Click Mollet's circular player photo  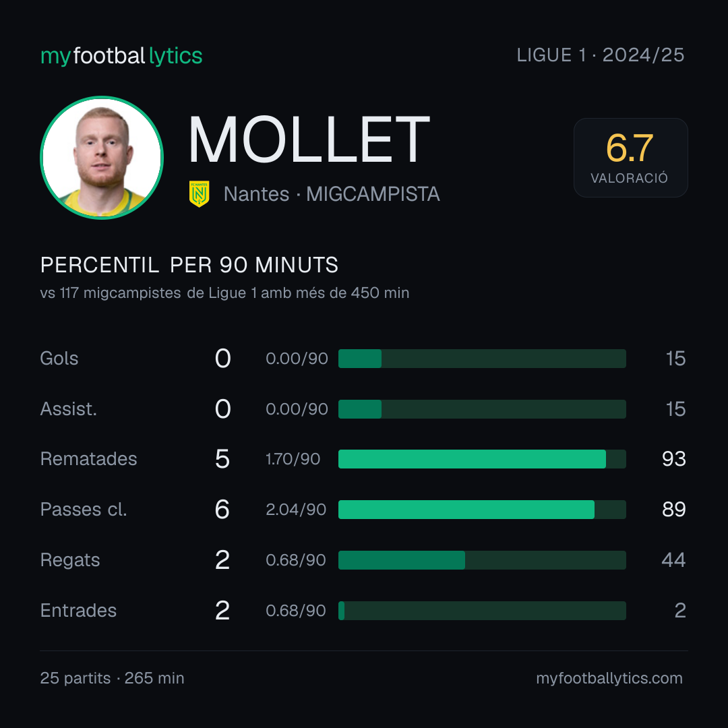point(102,157)
